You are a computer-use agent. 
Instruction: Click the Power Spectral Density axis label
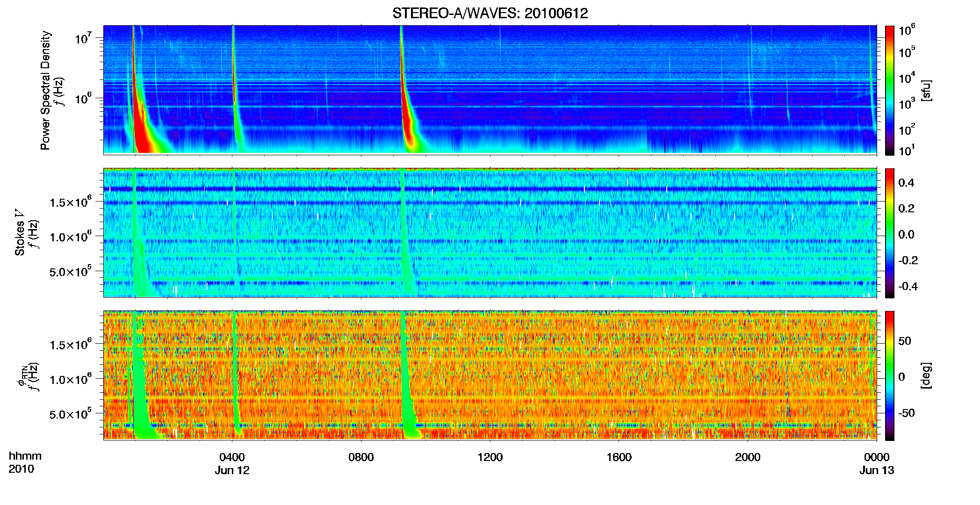tap(45, 90)
